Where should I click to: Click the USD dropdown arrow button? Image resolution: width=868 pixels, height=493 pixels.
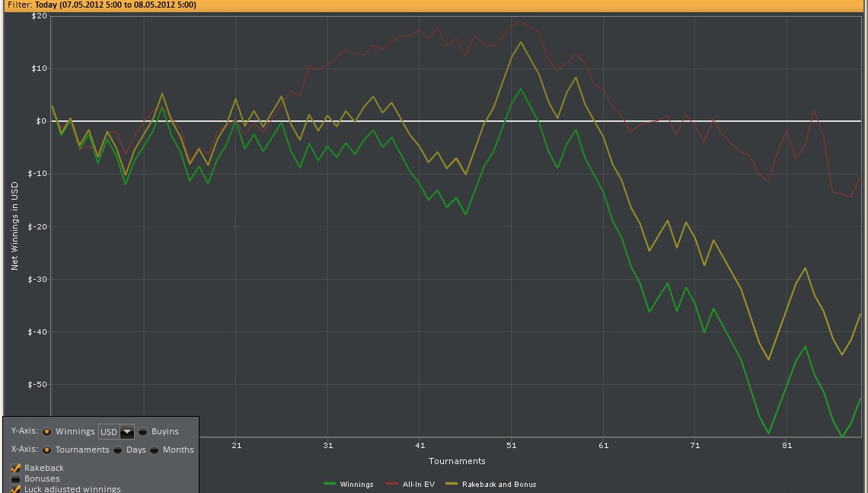pos(127,432)
